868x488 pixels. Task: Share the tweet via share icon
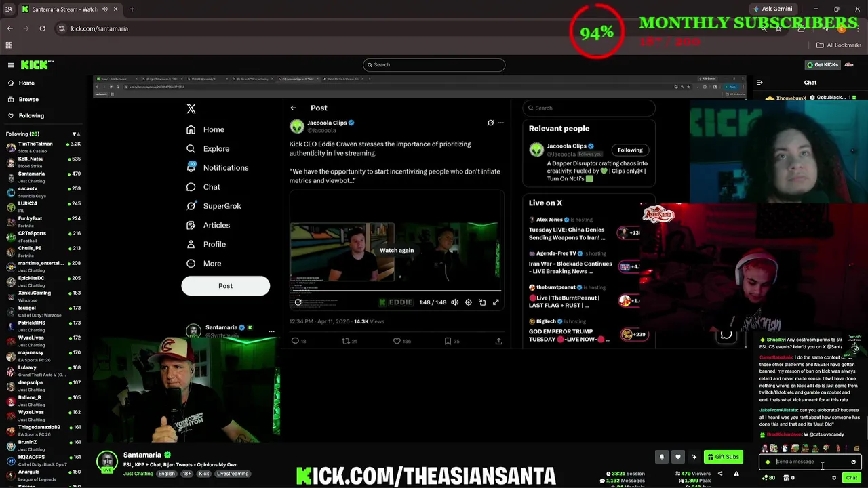[x=498, y=341]
